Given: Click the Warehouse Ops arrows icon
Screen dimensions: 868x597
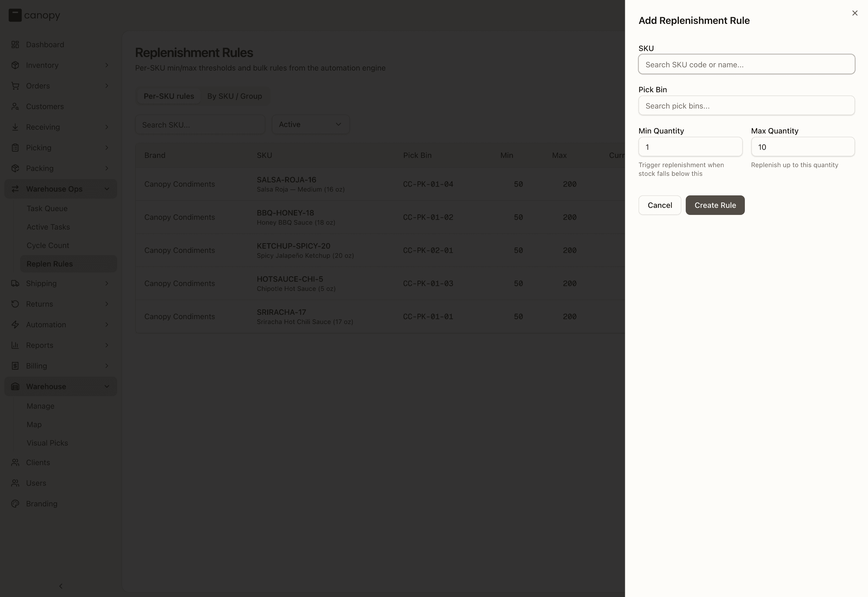Looking at the screenshot, I should coord(15,189).
